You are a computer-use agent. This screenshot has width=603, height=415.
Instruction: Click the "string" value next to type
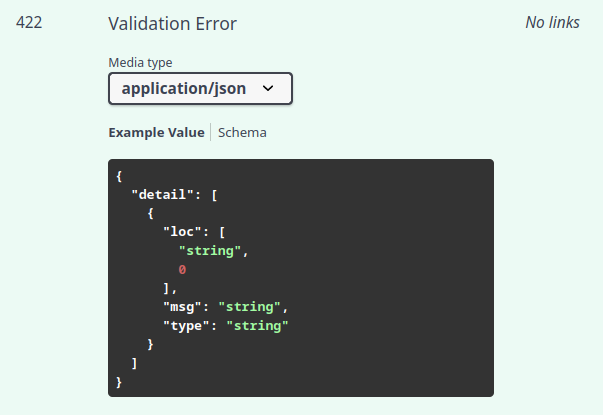[257, 326]
